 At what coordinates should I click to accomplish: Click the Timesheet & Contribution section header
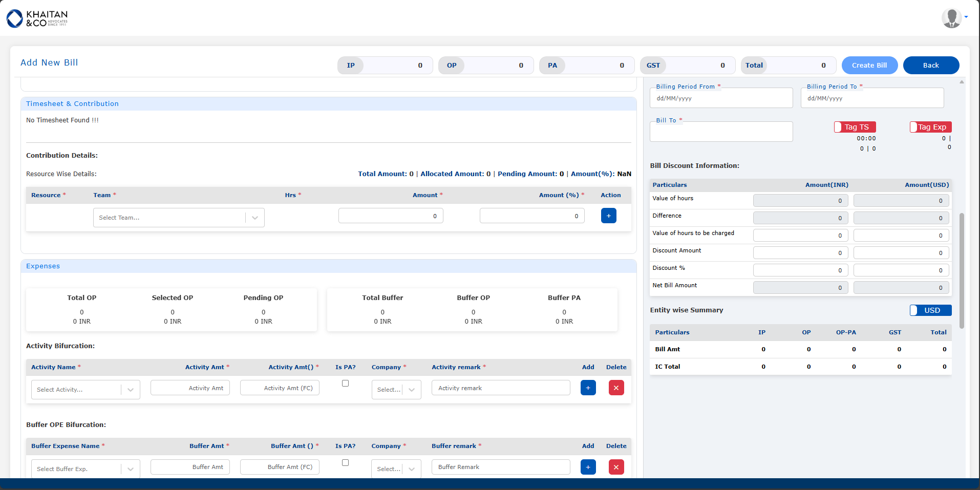click(72, 104)
